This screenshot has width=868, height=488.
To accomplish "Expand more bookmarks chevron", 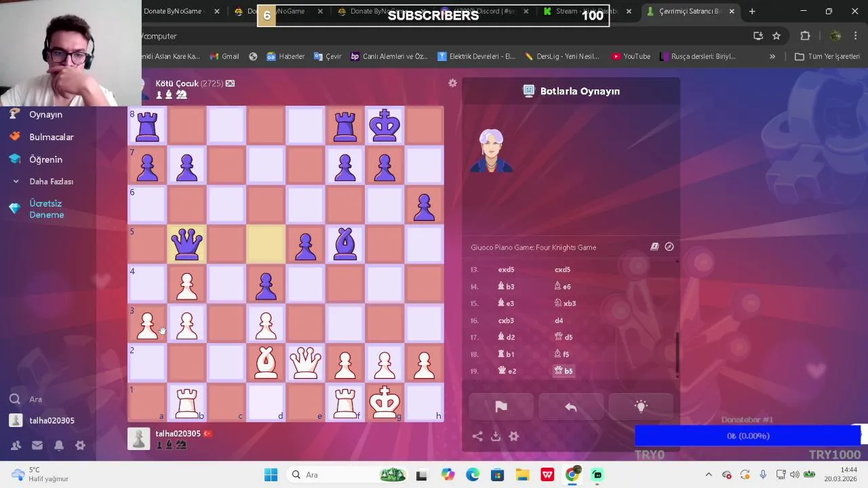I will (x=772, y=56).
